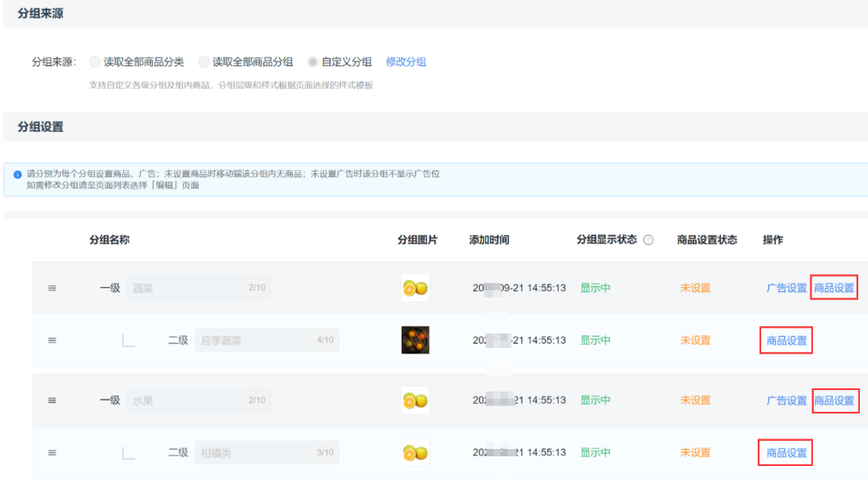This screenshot has width=868, height=483.
Task: Select the 读取全部商品分类 radio option
Action: coord(96,62)
